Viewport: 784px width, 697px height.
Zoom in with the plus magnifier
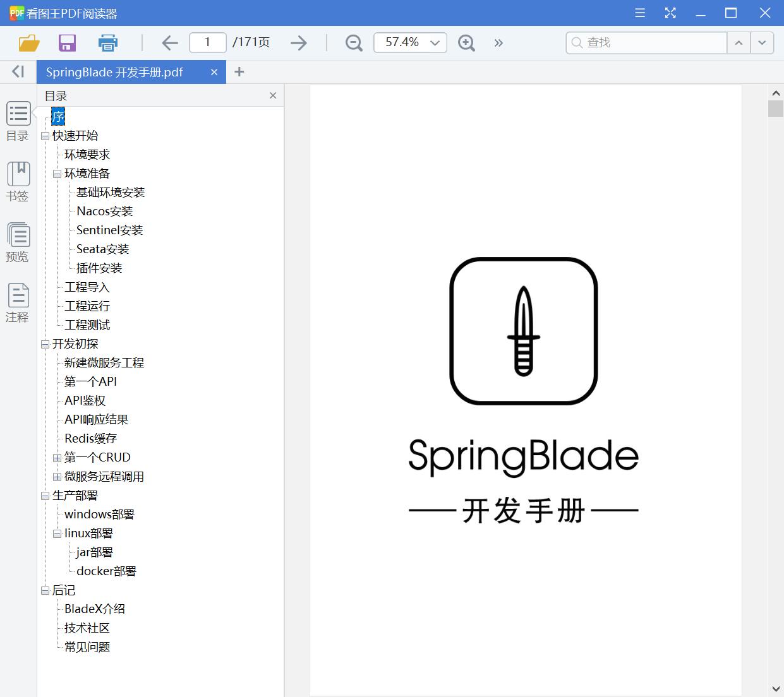coord(466,43)
